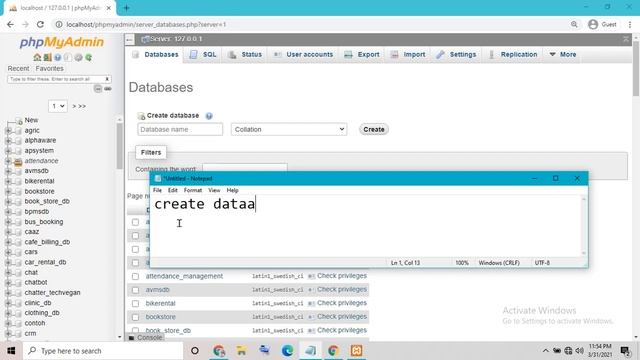Open the Favorites link in sidebar
This screenshot has height=360, width=640.
point(49,69)
